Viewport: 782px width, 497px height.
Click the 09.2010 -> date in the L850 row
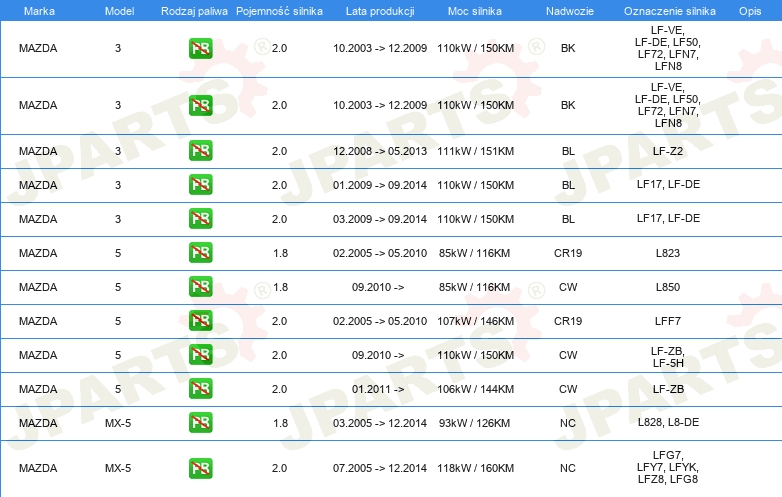coord(378,287)
